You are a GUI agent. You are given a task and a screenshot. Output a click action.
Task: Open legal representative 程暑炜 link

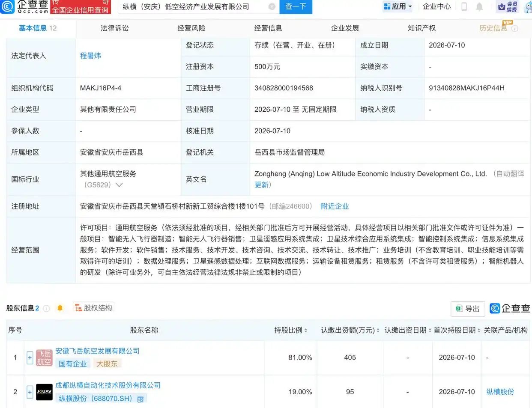click(x=90, y=56)
